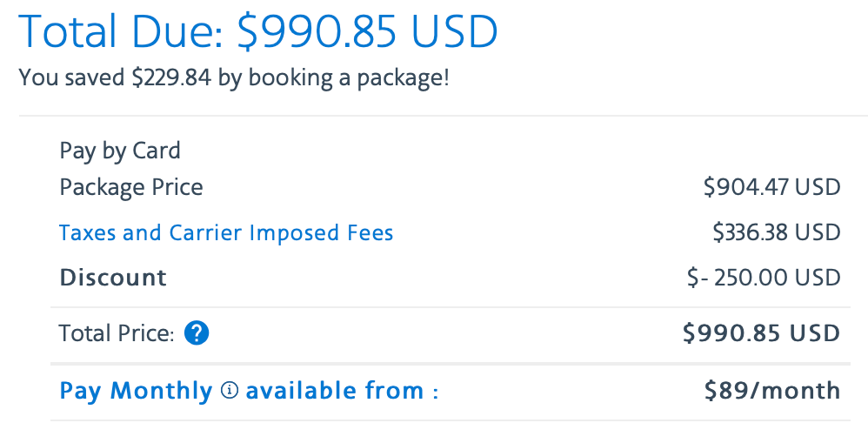The width and height of the screenshot is (868, 423).
Task: Click the 'You saved $229.84' message
Action: (115, 78)
